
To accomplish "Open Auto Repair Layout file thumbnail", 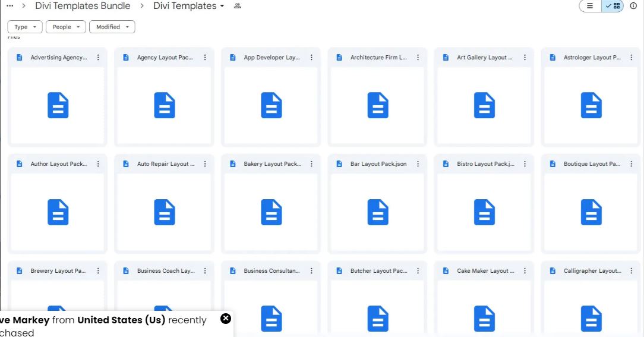I will click(x=165, y=212).
